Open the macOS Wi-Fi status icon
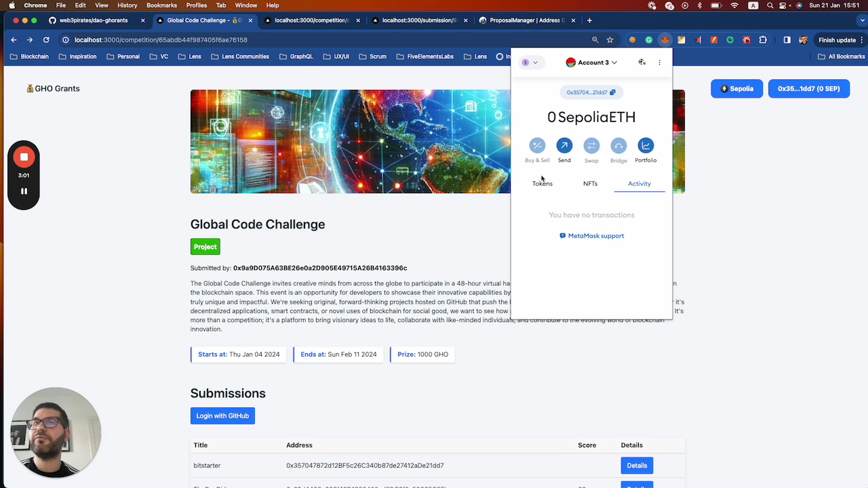Image resolution: width=868 pixels, height=488 pixels. pyautogui.click(x=734, y=5)
